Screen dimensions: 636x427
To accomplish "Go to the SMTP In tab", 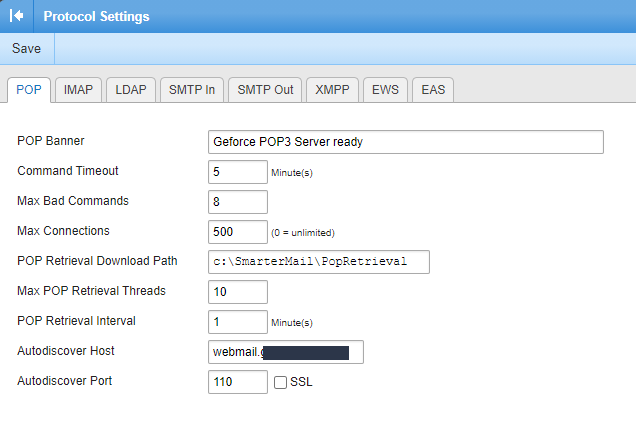I will pos(191,89).
